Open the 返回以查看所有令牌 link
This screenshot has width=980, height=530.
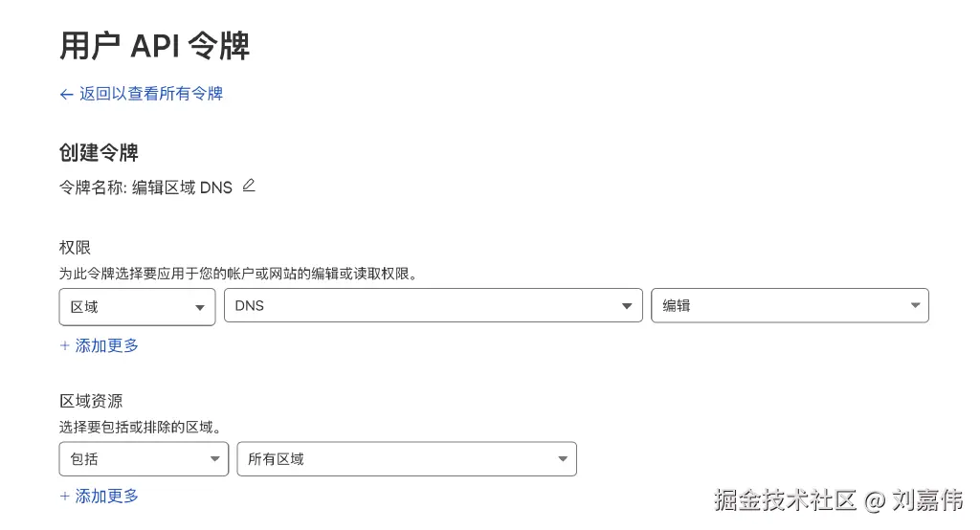150,94
